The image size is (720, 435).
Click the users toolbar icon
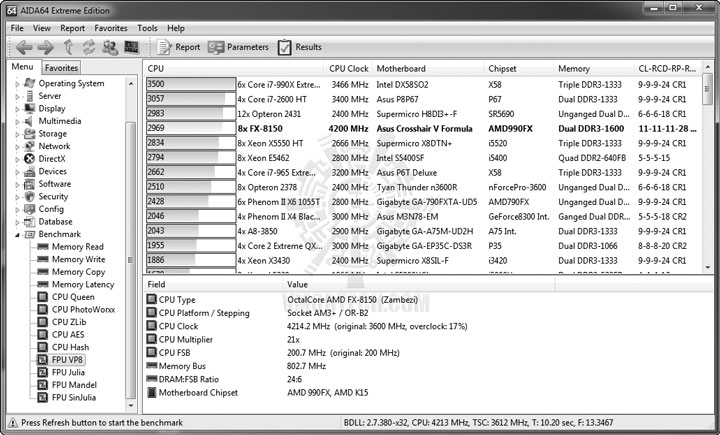110,47
